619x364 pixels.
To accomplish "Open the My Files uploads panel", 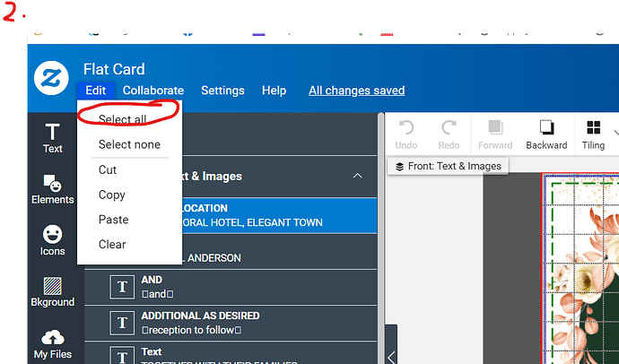I will (53, 344).
